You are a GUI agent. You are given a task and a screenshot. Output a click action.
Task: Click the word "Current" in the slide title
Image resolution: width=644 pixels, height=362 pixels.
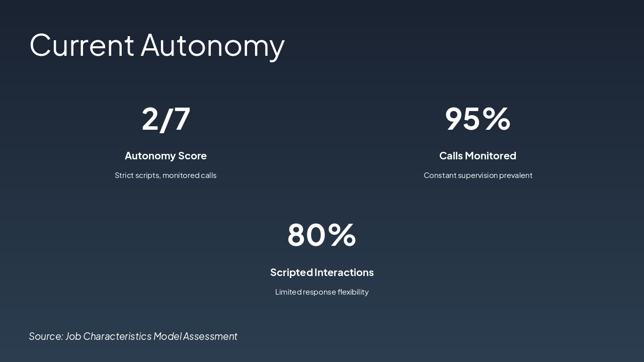pyautogui.click(x=82, y=45)
